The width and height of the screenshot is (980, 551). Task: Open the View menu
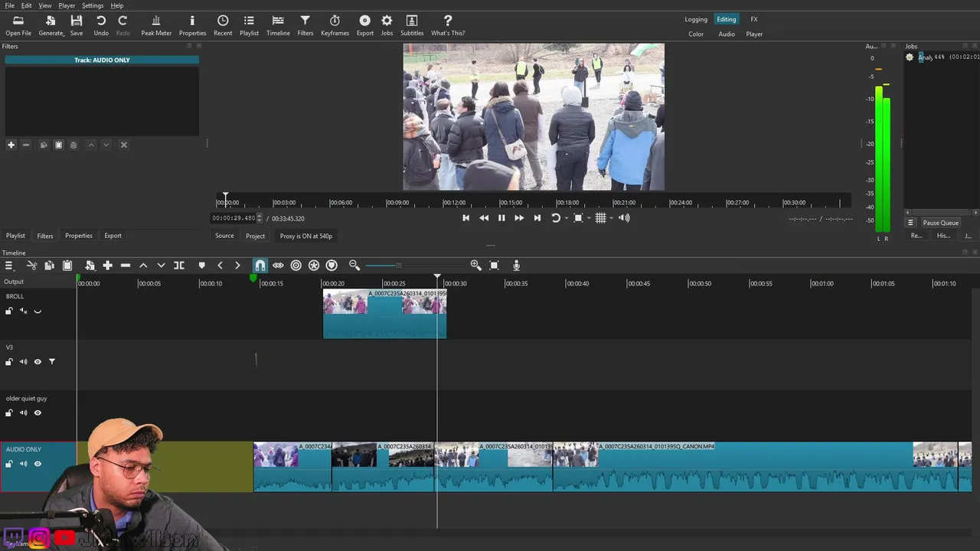pyautogui.click(x=45, y=5)
